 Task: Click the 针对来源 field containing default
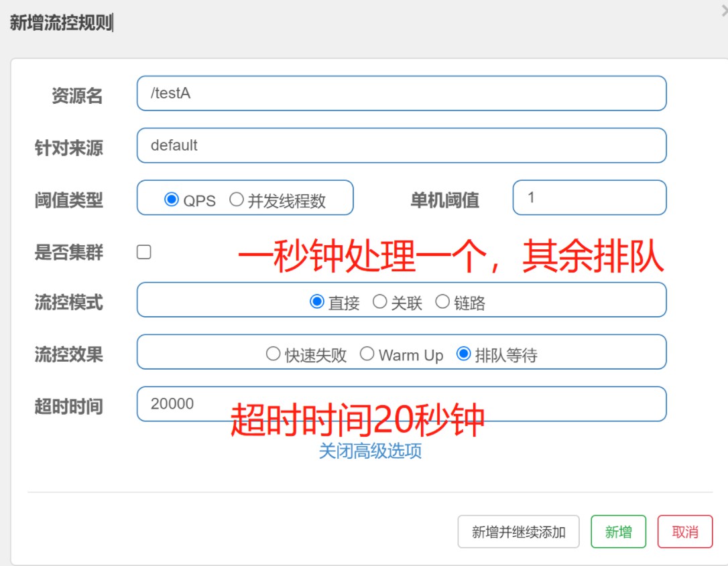tap(402, 145)
